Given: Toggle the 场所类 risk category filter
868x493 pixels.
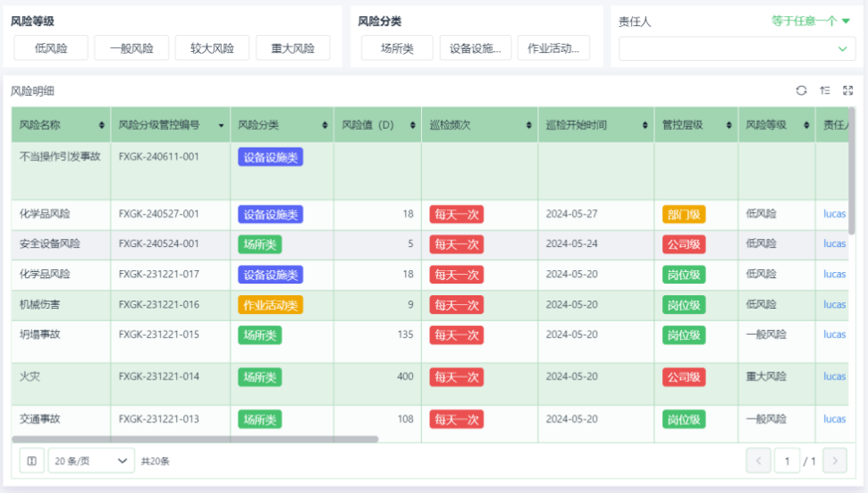Looking at the screenshot, I should coord(397,48).
